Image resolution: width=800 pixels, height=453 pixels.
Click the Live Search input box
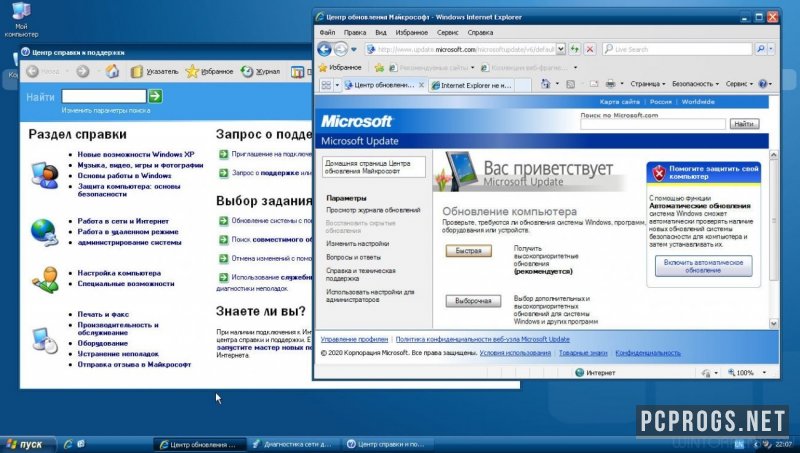click(677, 49)
